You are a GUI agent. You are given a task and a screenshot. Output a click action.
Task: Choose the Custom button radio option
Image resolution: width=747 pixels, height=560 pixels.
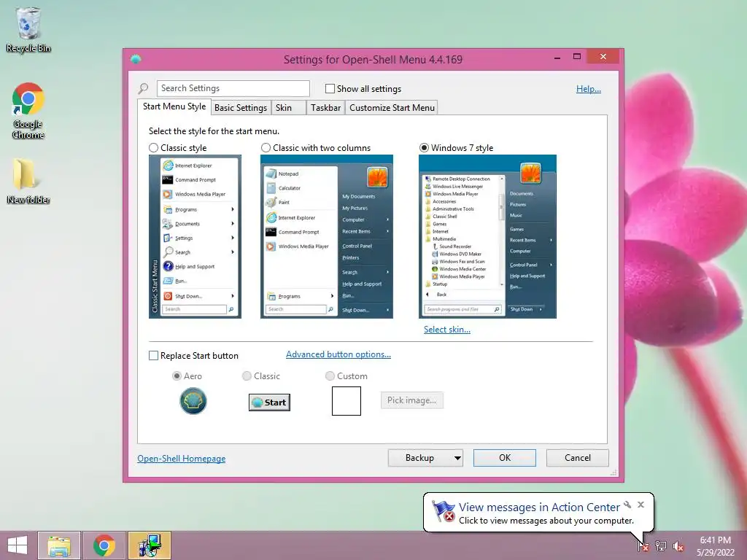(330, 376)
